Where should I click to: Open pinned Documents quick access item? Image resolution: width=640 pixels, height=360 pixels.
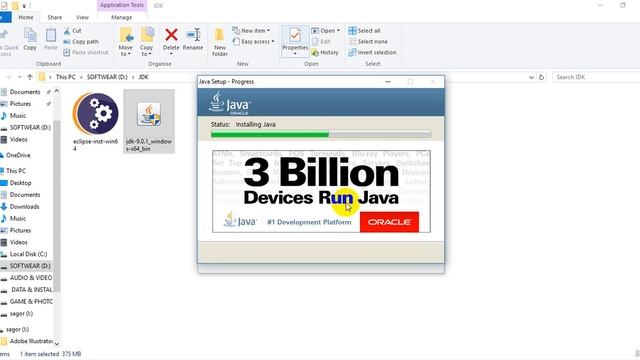24,92
